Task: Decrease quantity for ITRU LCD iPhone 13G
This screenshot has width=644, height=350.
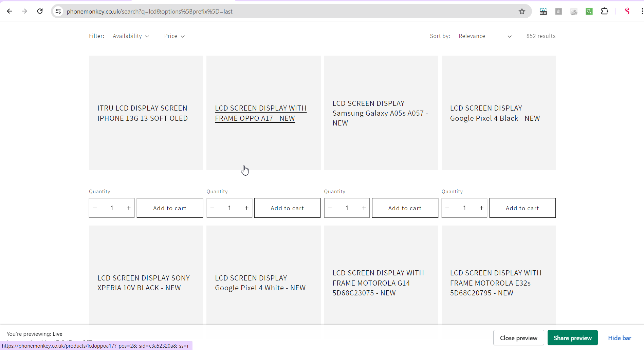Action: click(95, 208)
